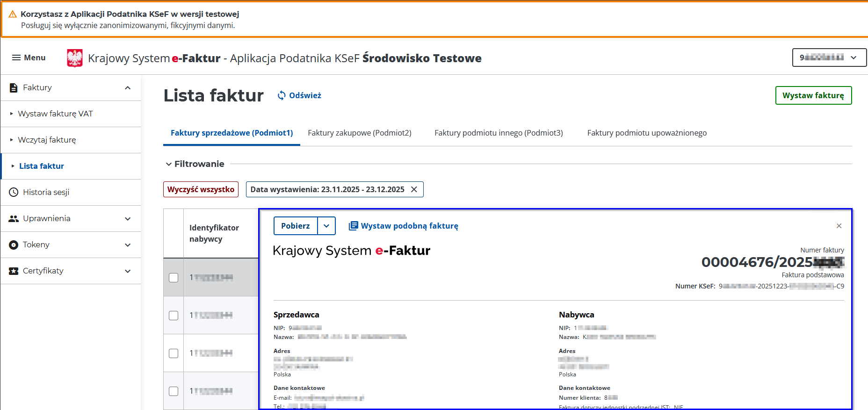
Task: Click the Faktury document icon in sidebar
Action: pyautogui.click(x=14, y=87)
